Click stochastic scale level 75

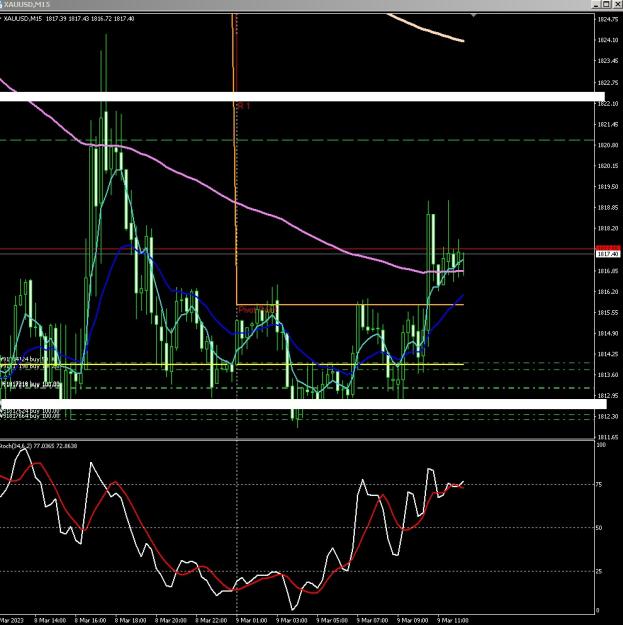[x=599, y=484]
